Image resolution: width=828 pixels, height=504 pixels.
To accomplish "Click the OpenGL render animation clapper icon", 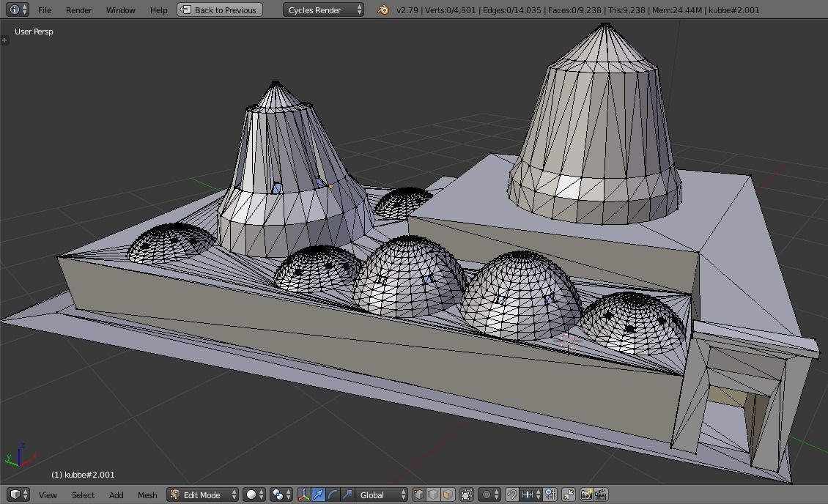I will pos(601,494).
